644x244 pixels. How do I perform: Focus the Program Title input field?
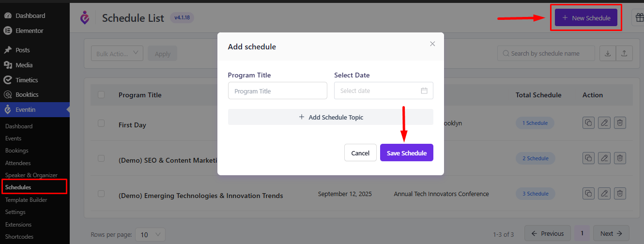[277, 91]
